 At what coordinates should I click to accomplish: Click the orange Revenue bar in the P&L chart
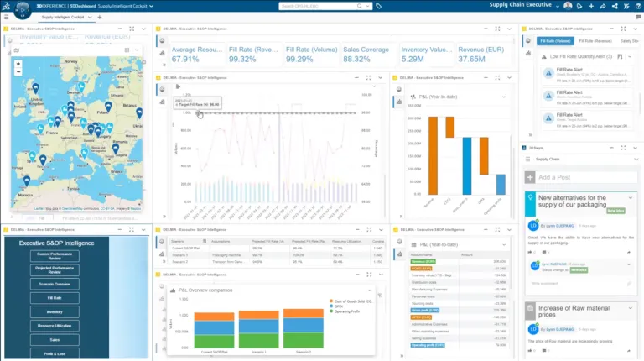pyautogui.click(x=433, y=155)
